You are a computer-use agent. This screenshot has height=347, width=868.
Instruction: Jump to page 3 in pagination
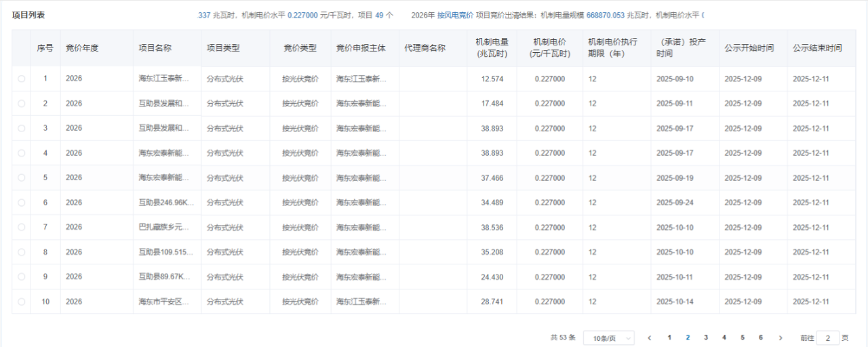pyautogui.click(x=706, y=338)
